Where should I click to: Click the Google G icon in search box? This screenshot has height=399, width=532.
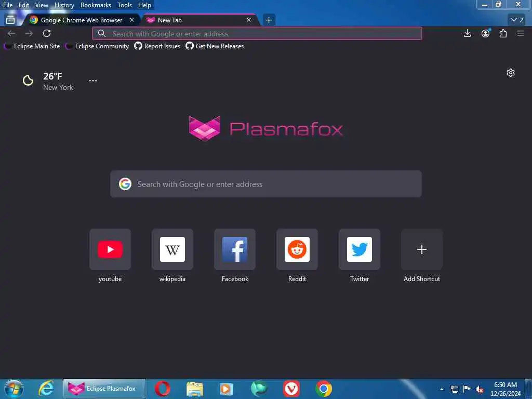[x=125, y=184]
